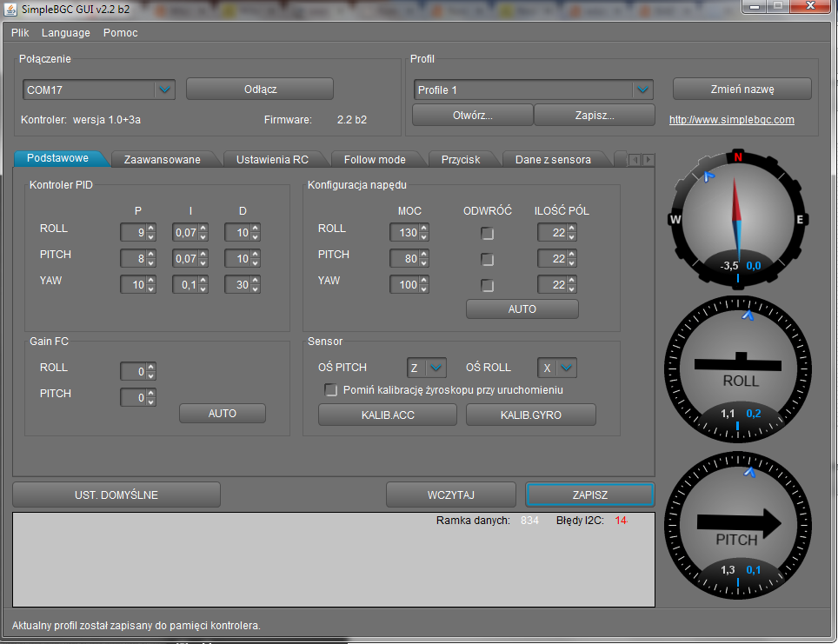838x644 pixels.
Task: Open the COM17 port dropdown
Action: coord(164,90)
